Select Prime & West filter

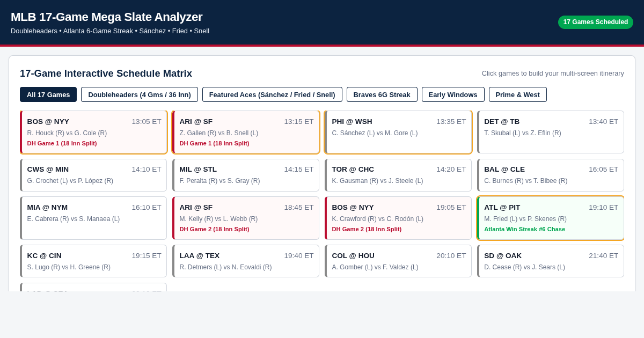(518, 94)
